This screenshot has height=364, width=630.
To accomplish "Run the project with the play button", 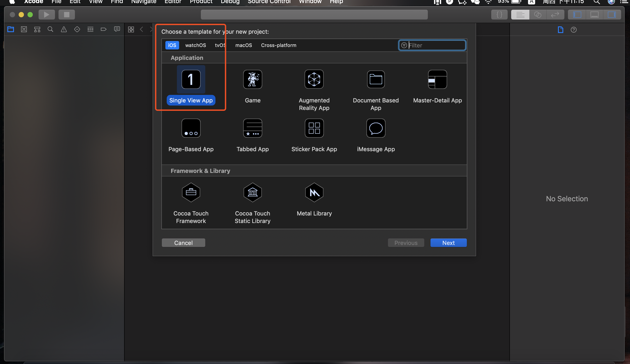I will [47, 14].
